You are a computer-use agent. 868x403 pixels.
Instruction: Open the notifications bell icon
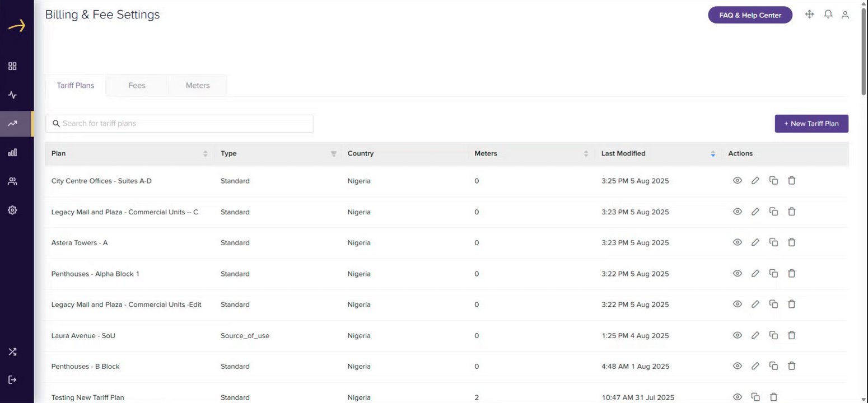(x=828, y=15)
